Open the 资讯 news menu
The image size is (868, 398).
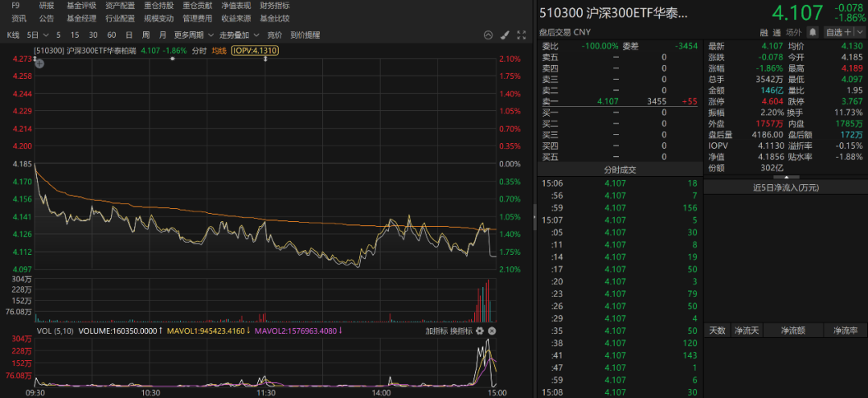click(x=18, y=18)
